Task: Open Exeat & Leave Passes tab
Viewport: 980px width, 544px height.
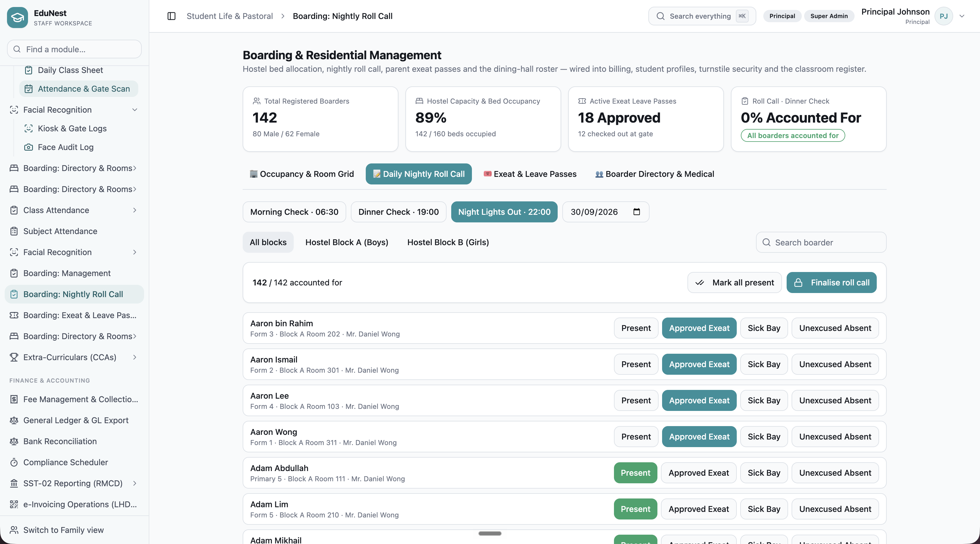Action: pos(530,174)
